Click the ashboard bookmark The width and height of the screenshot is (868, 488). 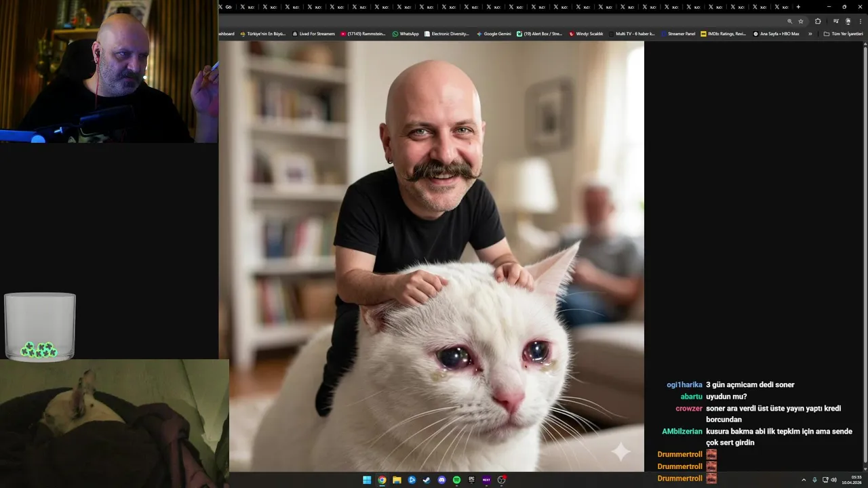point(226,33)
